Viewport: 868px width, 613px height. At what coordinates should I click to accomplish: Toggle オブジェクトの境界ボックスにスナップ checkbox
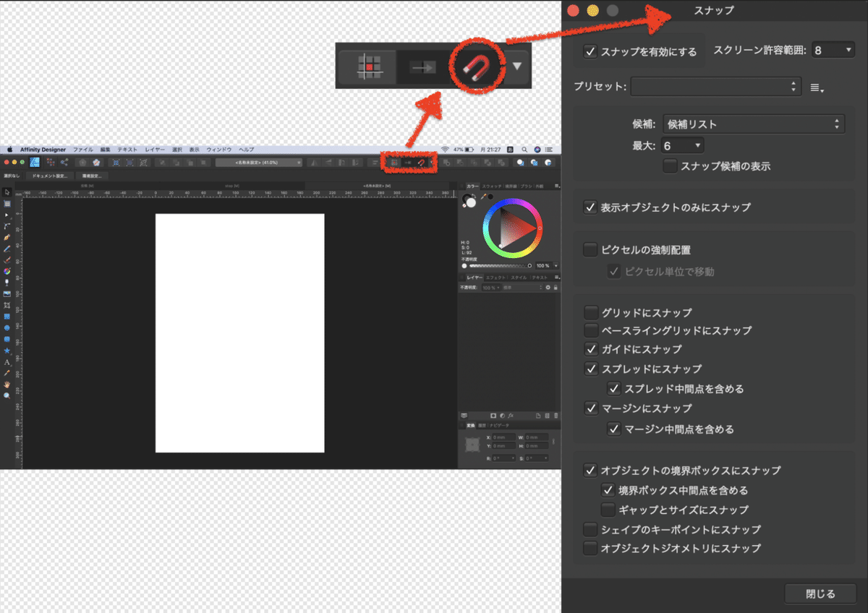pyautogui.click(x=590, y=470)
